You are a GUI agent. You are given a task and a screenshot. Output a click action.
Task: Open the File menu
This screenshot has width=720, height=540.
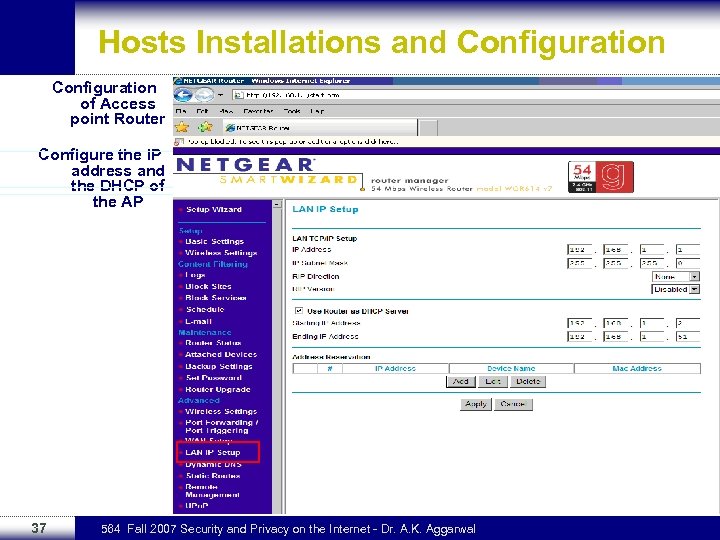pos(181,111)
